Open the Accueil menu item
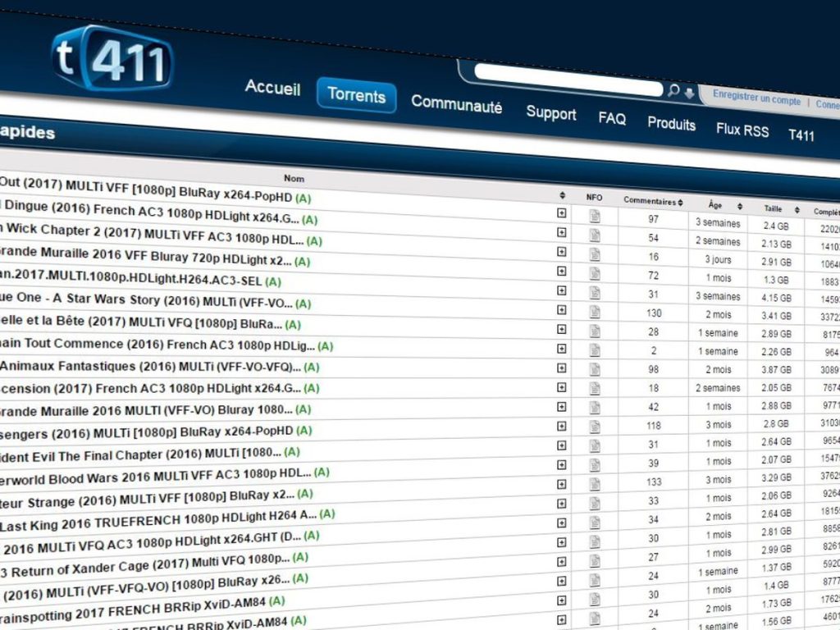Viewport: 840px width, 630px height. pyautogui.click(x=272, y=89)
